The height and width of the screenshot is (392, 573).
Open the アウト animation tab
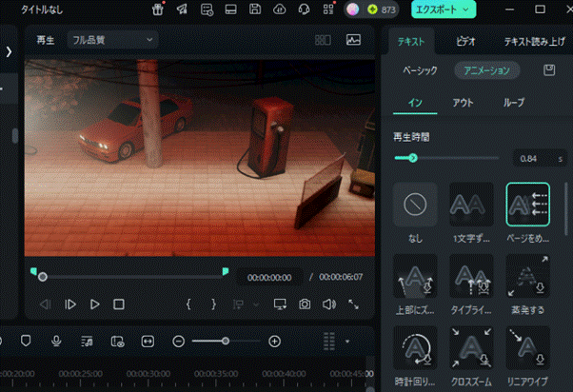(463, 102)
